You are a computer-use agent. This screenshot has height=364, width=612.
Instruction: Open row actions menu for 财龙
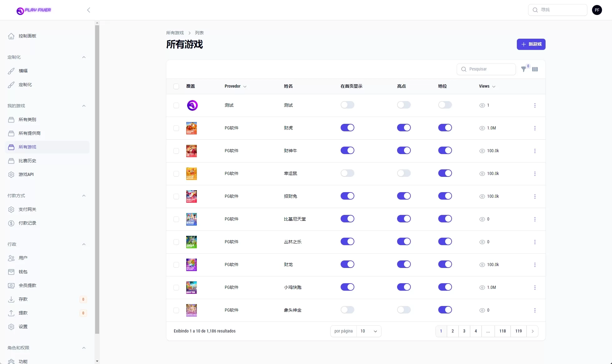(535, 265)
